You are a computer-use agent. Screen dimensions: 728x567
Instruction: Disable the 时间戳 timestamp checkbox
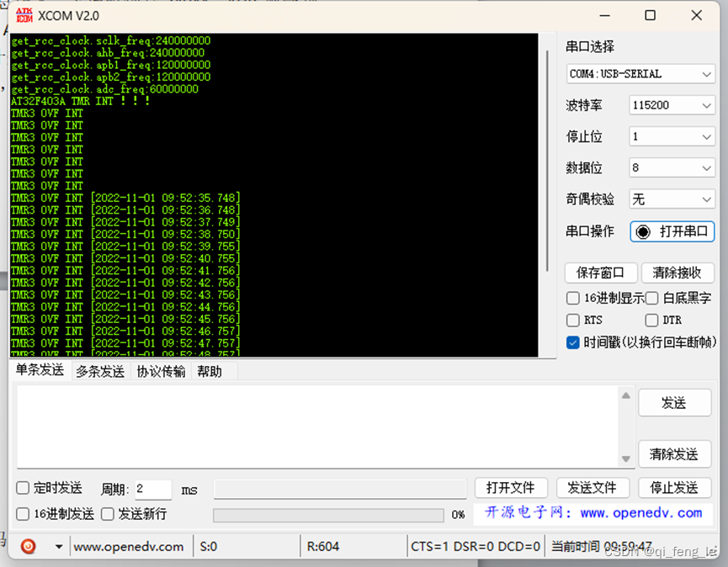[573, 342]
